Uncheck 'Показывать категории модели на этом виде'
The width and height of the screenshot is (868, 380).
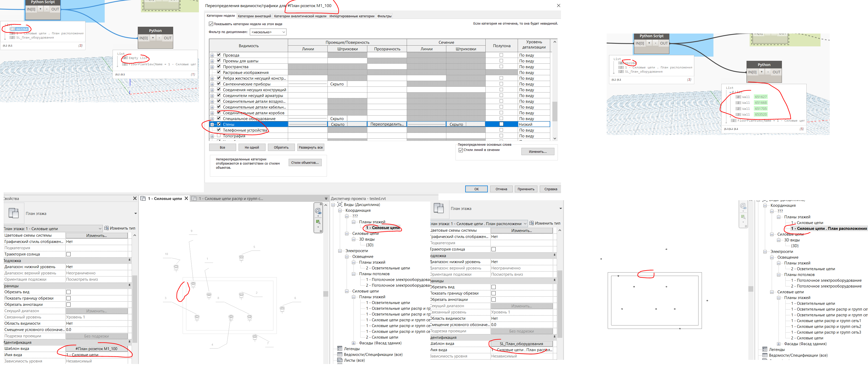click(211, 24)
